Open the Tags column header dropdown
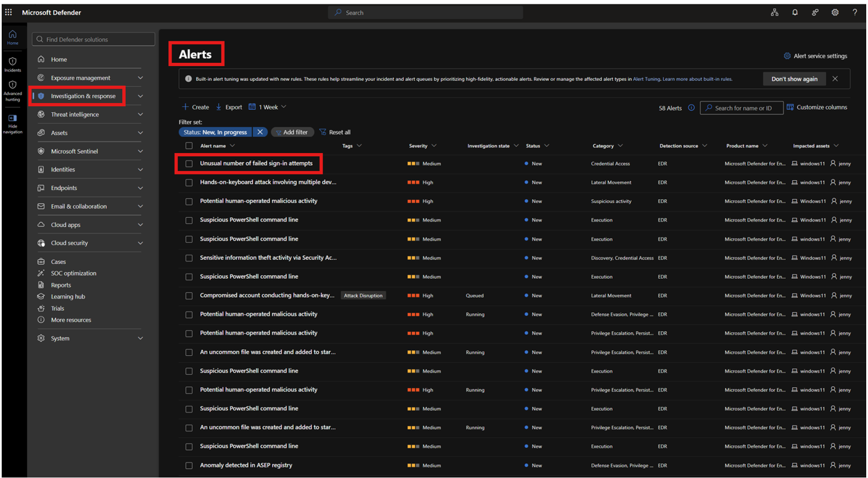 point(359,146)
